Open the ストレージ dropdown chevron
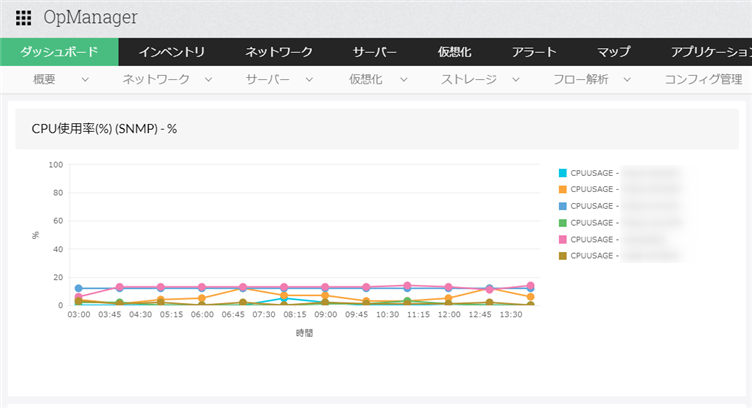 (517, 80)
